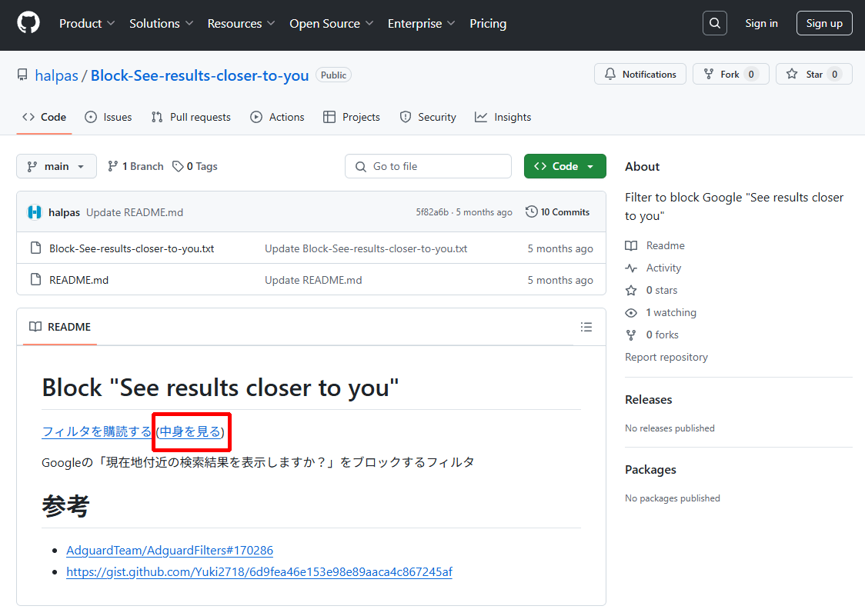Open the Pricing page

[x=488, y=23]
